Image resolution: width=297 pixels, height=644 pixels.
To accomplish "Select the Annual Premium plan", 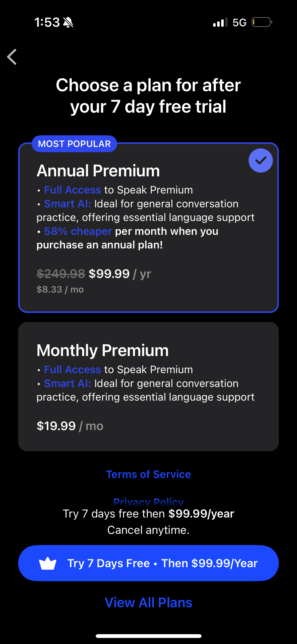I will pyautogui.click(x=148, y=227).
